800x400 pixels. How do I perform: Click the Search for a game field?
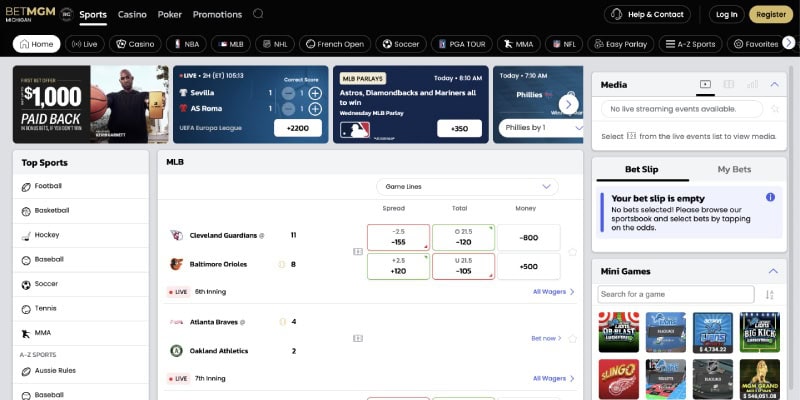coord(676,294)
